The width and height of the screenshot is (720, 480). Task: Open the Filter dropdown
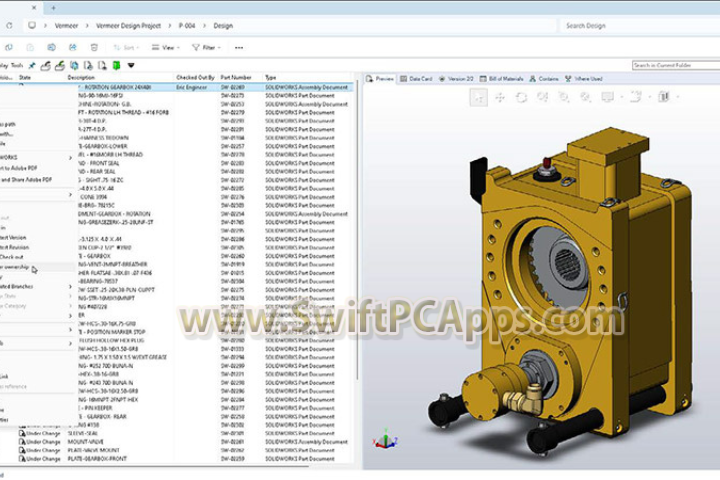click(x=206, y=47)
